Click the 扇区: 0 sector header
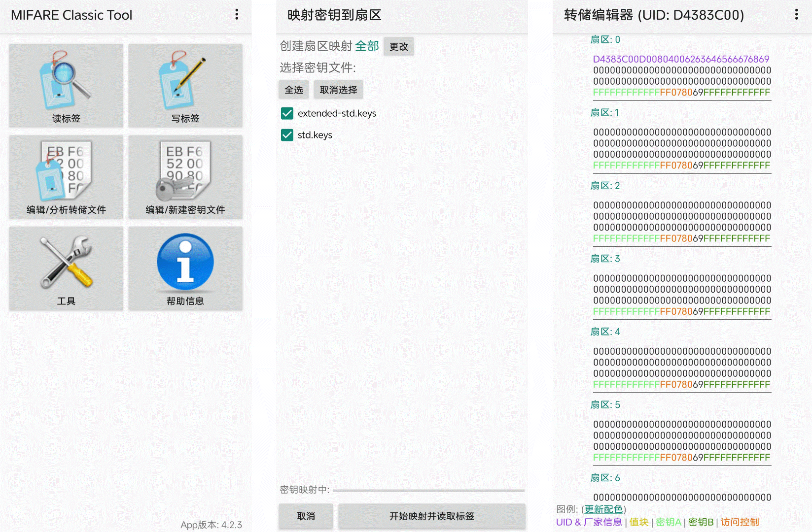This screenshot has height=532, width=812. 605,40
